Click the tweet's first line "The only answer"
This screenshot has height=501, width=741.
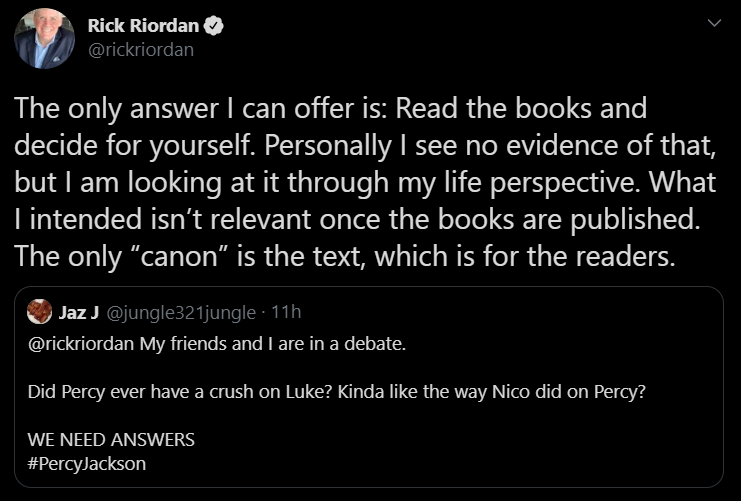330,107
